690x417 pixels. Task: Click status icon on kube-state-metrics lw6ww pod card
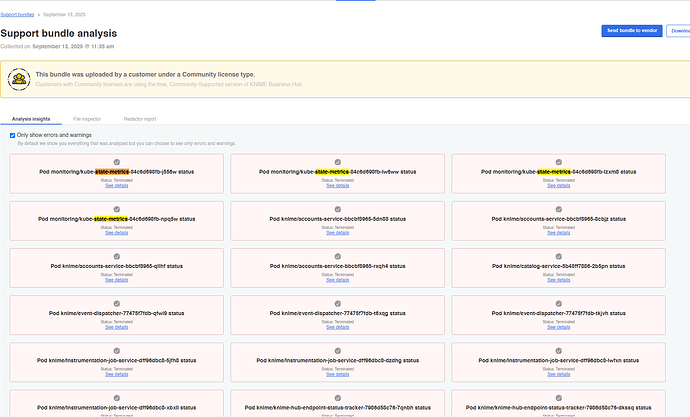(x=338, y=162)
